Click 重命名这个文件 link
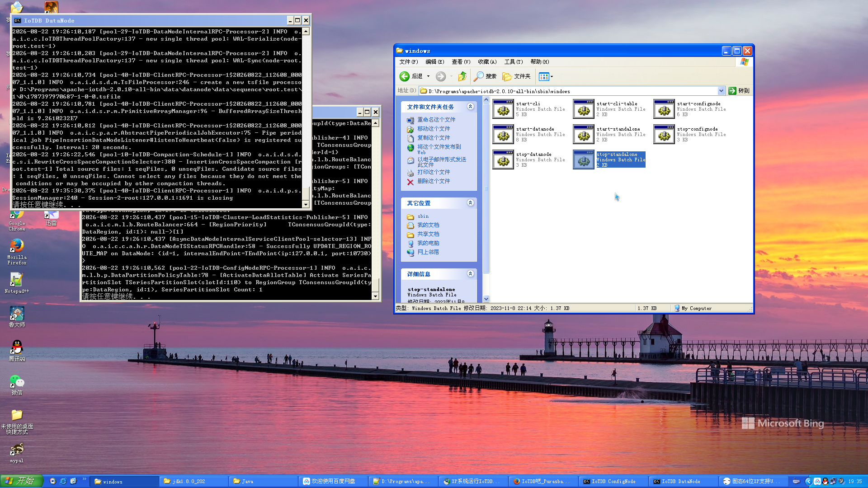 [436, 120]
